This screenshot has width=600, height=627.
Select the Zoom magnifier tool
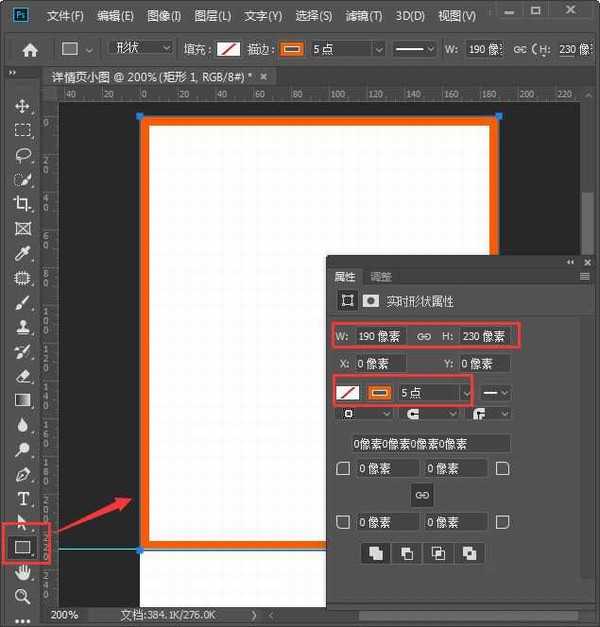[x=22, y=596]
